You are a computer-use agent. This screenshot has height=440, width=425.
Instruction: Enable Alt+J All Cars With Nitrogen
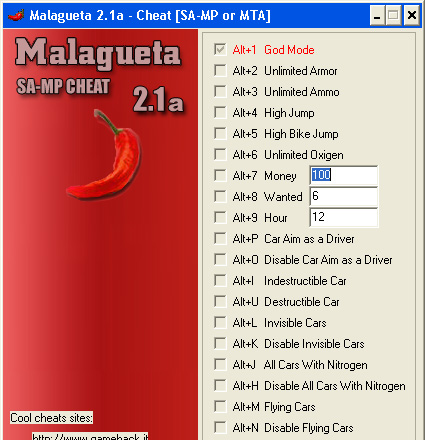coord(220,365)
